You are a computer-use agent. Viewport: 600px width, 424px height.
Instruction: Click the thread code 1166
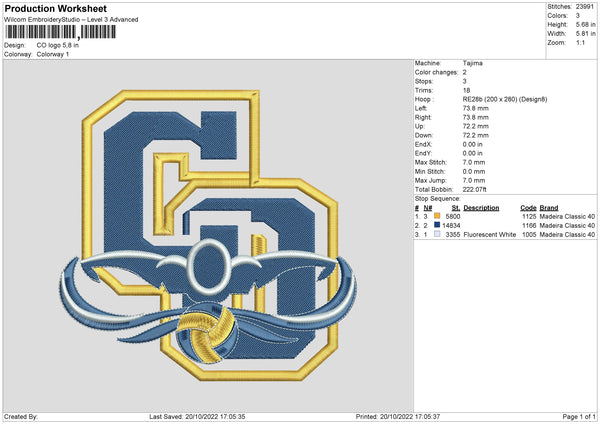pos(529,225)
